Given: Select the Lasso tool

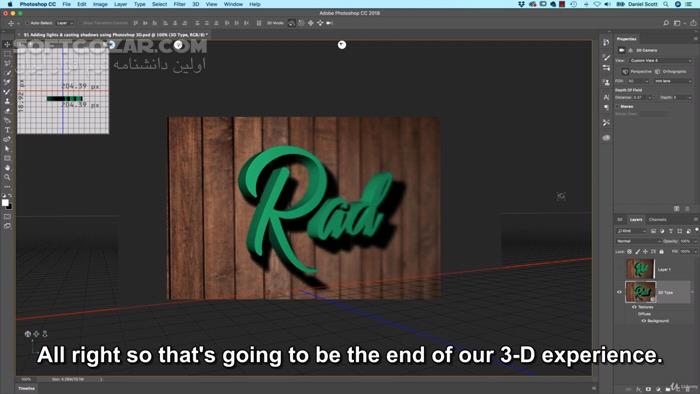Looking at the screenshot, I should [7, 63].
